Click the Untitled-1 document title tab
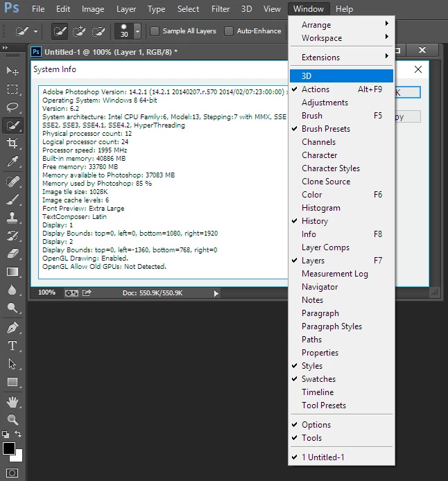 tap(110, 52)
